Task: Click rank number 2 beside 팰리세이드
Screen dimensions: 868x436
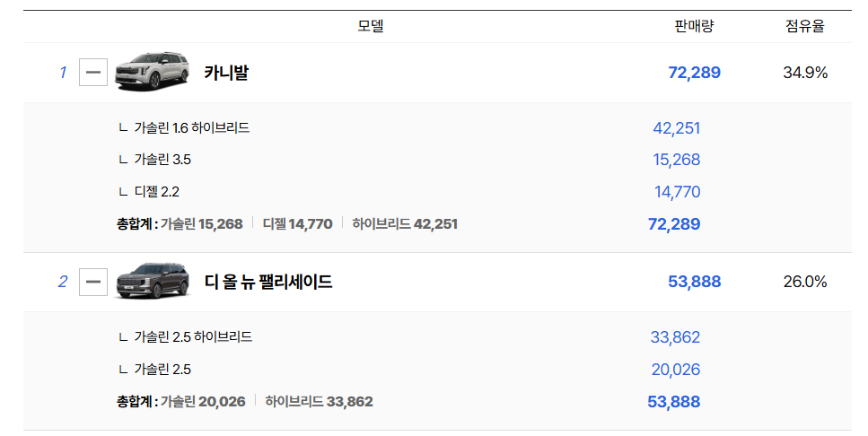Action: pos(63,282)
